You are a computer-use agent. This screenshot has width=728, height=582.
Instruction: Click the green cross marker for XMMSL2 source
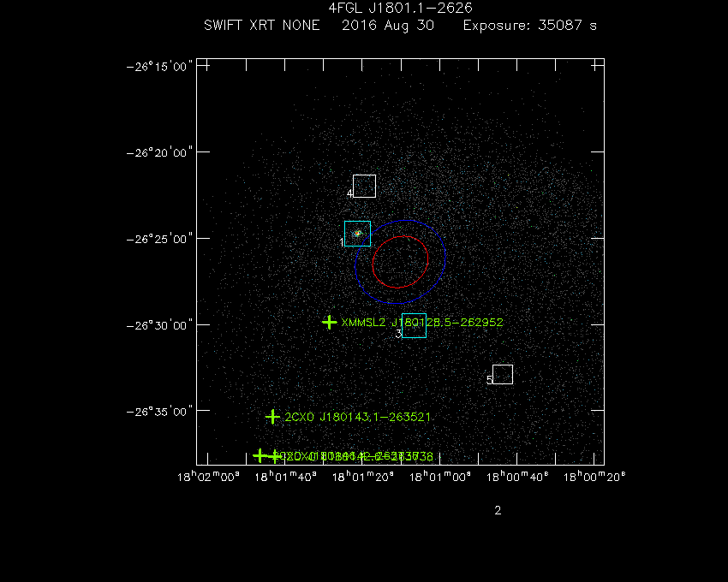point(329,322)
